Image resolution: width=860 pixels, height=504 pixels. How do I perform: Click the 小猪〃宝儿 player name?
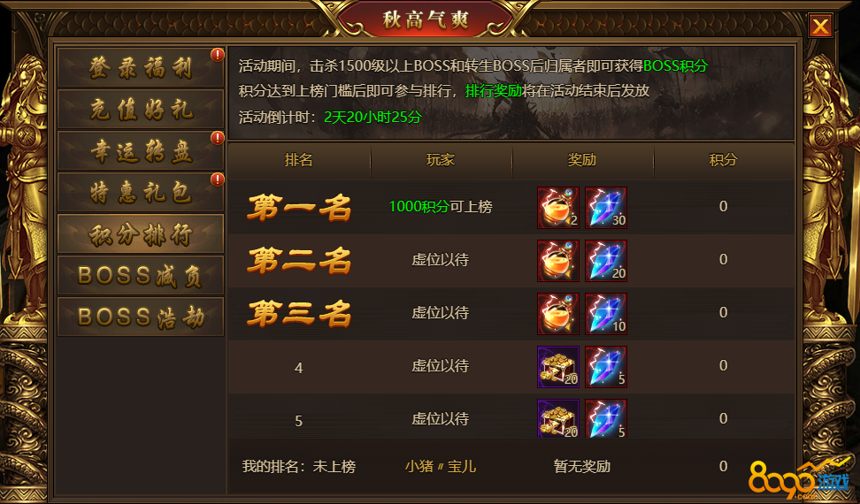click(441, 467)
